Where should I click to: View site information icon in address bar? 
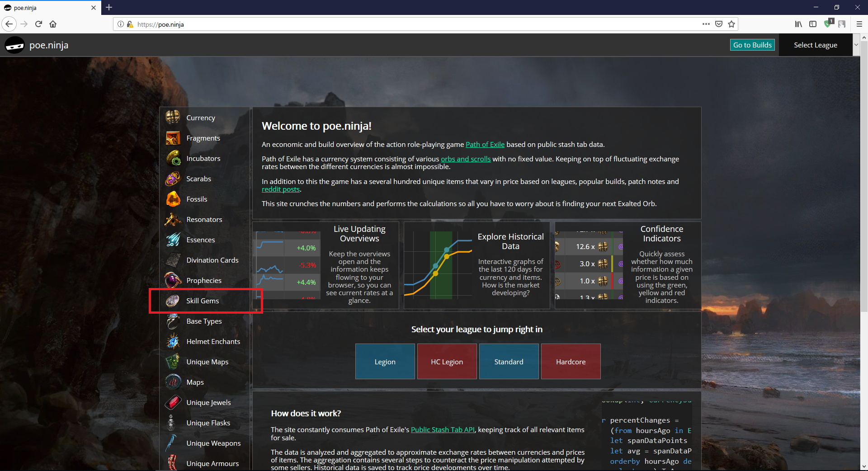tap(121, 24)
